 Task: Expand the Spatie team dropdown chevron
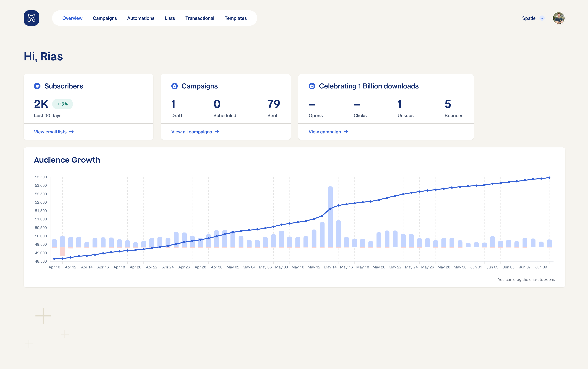(542, 18)
